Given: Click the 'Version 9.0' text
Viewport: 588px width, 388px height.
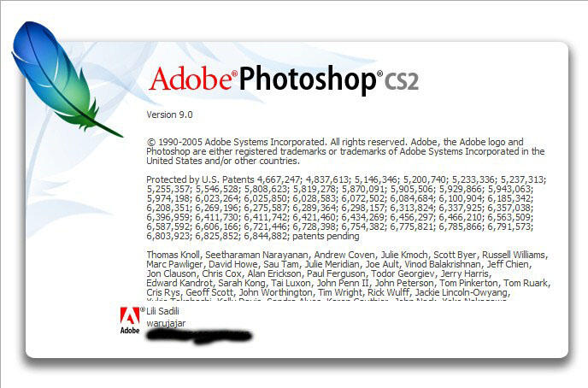Looking at the screenshot, I should click(169, 115).
